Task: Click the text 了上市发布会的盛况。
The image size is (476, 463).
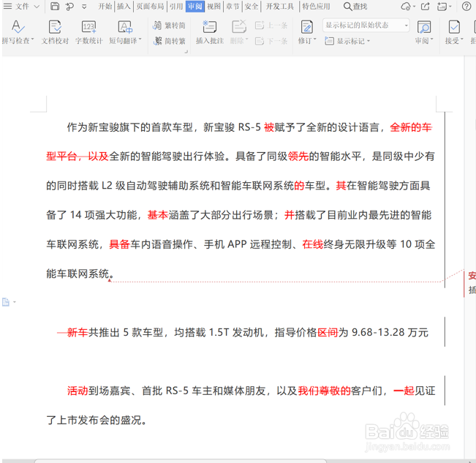Action: pyautogui.click(x=97, y=420)
